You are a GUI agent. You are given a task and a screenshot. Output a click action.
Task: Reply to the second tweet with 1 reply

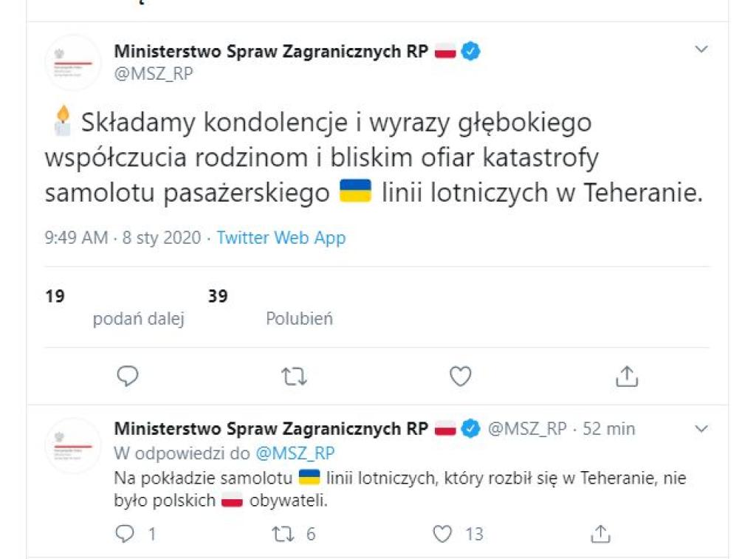pos(126,533)
